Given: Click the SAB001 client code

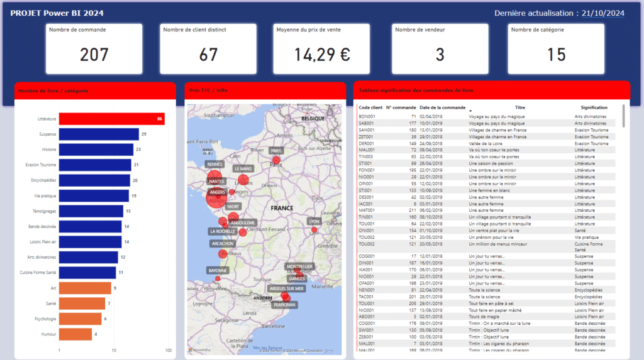Looking at the screenshot, I should pos(367,123).
